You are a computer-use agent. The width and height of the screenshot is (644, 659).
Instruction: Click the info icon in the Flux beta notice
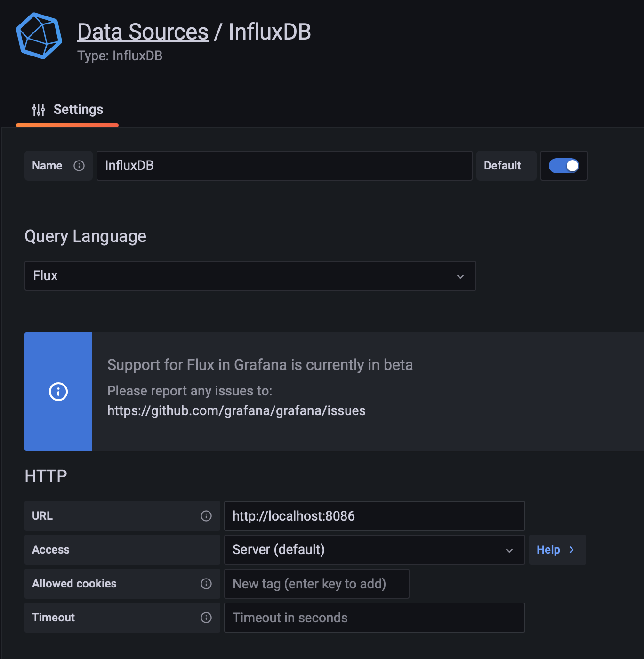[x=58, y=391]
